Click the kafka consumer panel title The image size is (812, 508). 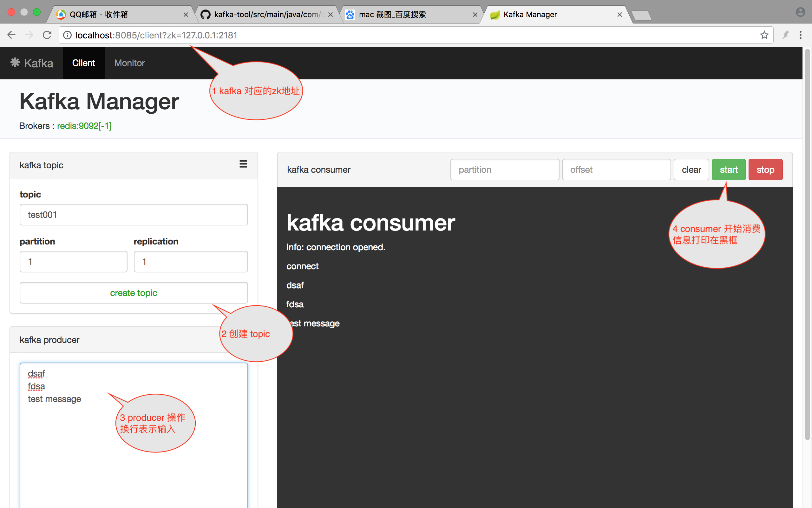click(x=318, y=170)
